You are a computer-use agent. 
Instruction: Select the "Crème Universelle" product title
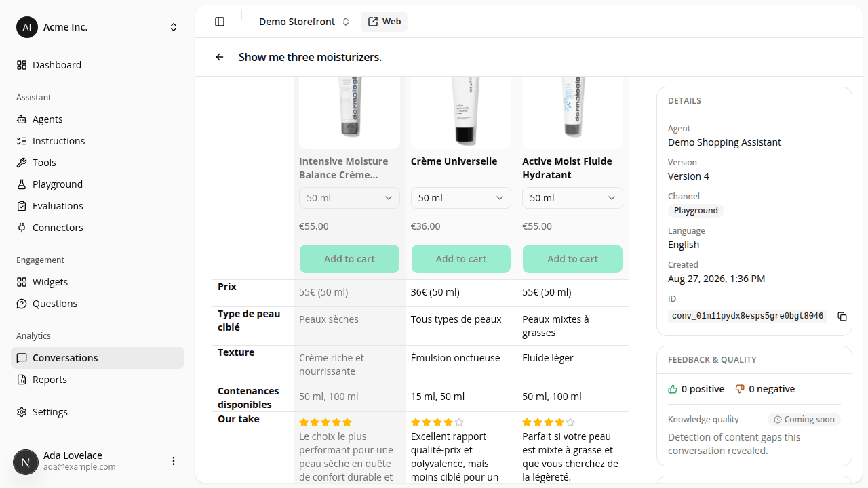click(454, 161)
